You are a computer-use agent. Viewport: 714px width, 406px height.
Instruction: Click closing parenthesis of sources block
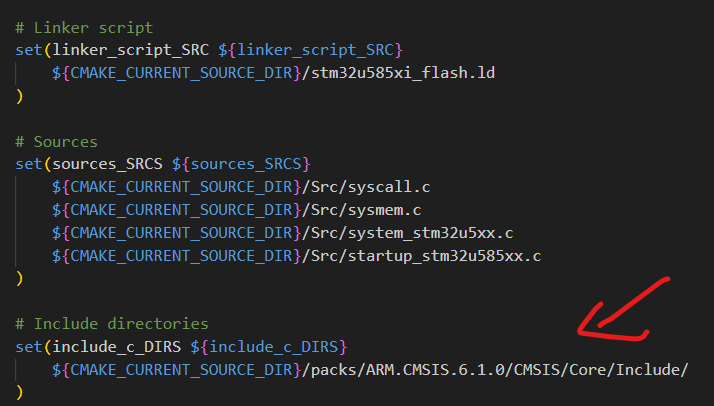click(19, 280)
